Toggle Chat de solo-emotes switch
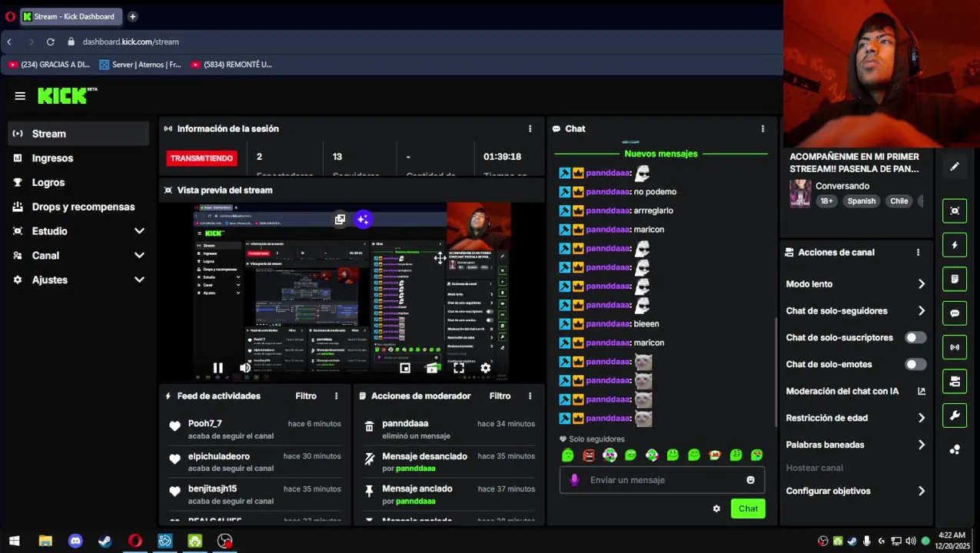 (x=915, y=365)
